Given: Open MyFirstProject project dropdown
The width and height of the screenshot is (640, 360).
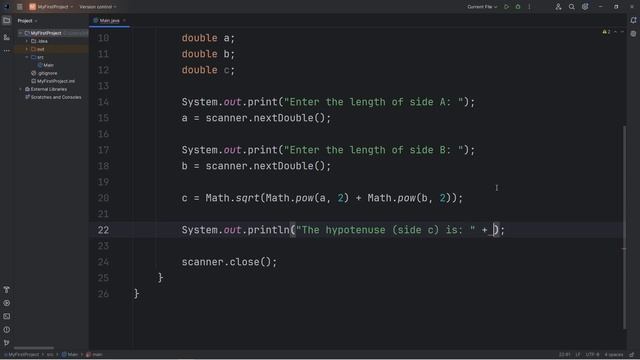Looking at the screenshot, I should point(51,7).
